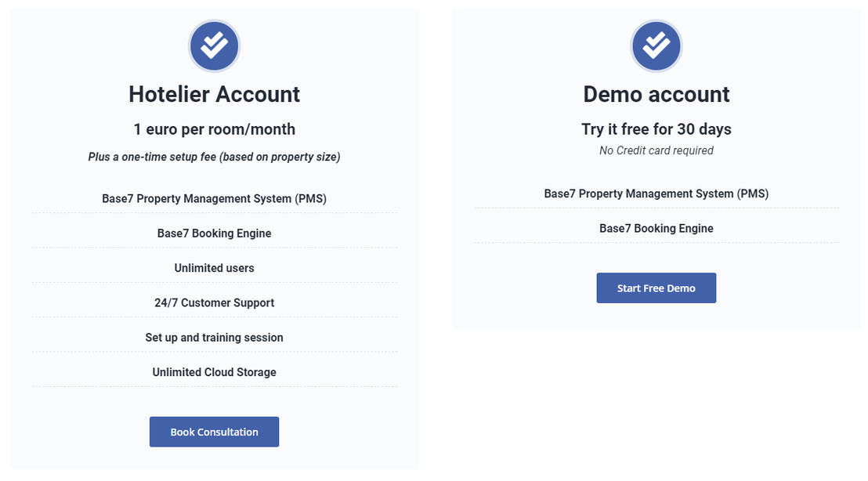Screen dimensions: 868x481
Task: Click the Demo account checkmark icon
Action: pyautogui.click(x=656, y=46)
